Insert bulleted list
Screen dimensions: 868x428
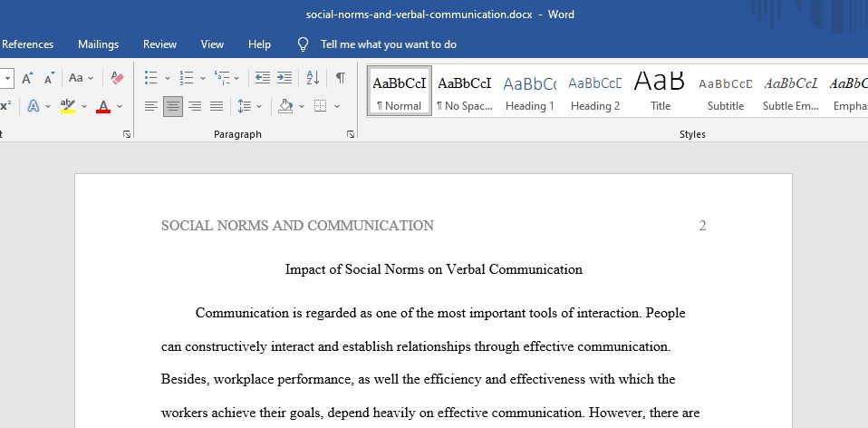(x=150, y=78)
